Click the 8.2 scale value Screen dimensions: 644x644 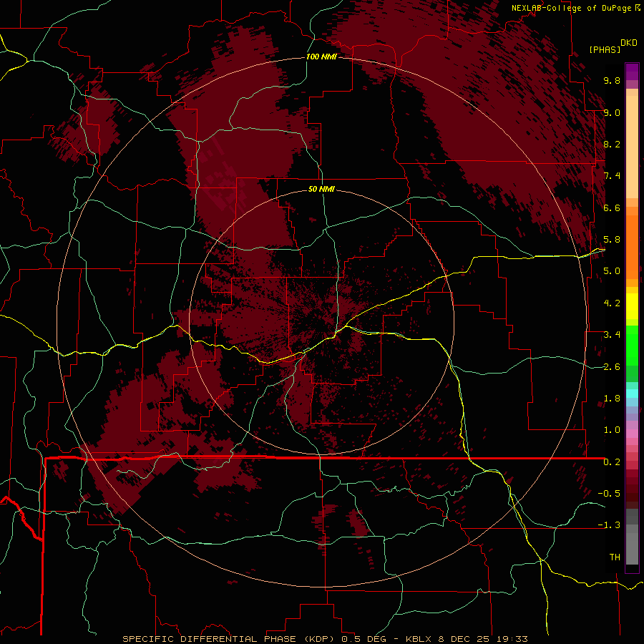point(612,144)
